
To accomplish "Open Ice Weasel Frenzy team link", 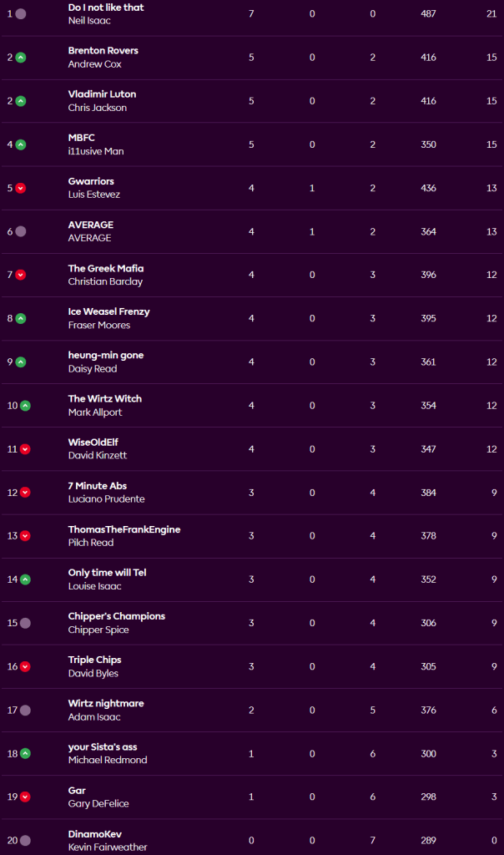I will [108, 311].
